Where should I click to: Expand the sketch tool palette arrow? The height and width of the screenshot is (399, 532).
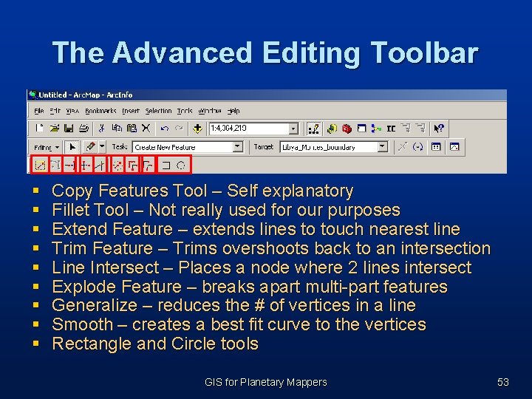(102, 147)
